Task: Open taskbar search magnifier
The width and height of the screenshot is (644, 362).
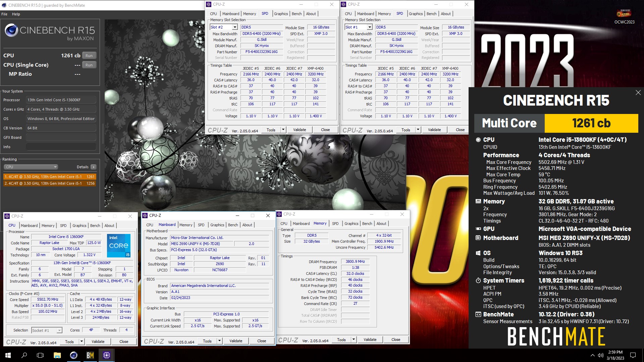Action: pyautogui.click(x=24, y=355)
